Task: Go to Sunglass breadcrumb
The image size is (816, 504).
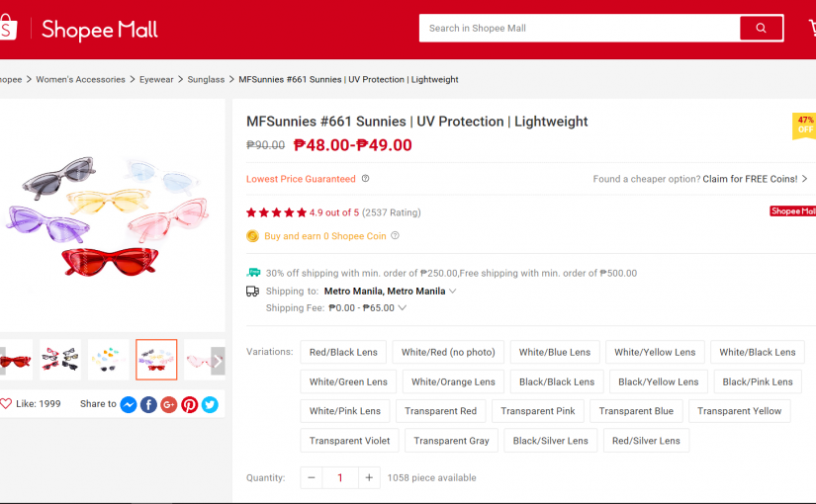Action: click(206, 80)
